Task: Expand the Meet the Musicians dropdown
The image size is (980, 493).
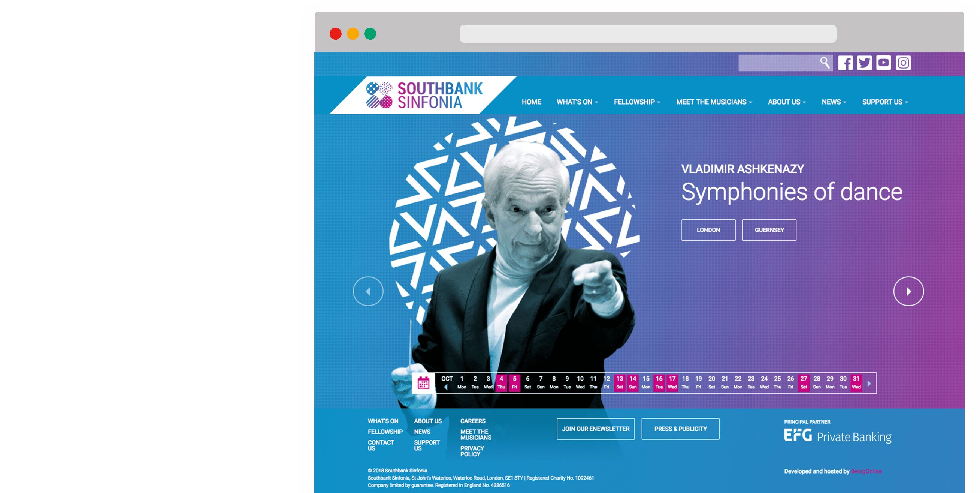Action: [714, 102]
